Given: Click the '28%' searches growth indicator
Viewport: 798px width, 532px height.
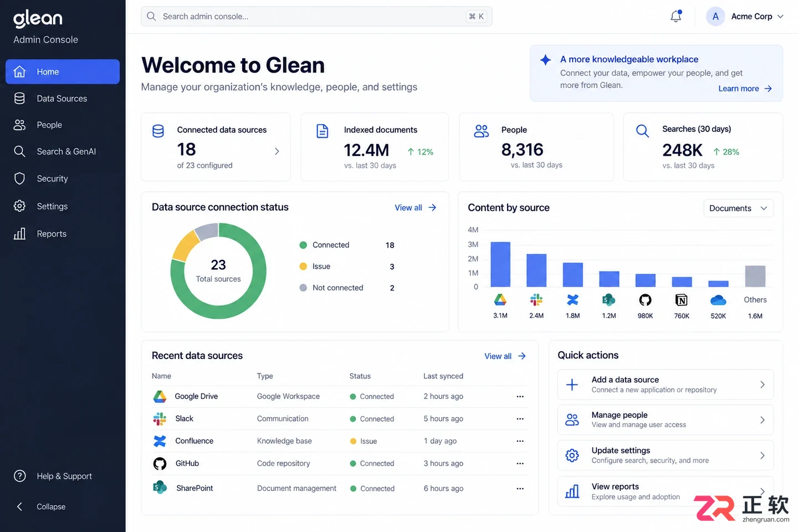Looking at the screenshot, I should pyautogui.click(x=726, y=152).
